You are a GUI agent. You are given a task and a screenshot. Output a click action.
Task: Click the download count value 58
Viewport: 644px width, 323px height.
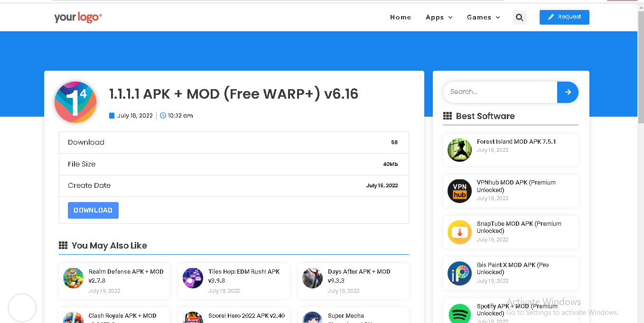tap(394, 142)
